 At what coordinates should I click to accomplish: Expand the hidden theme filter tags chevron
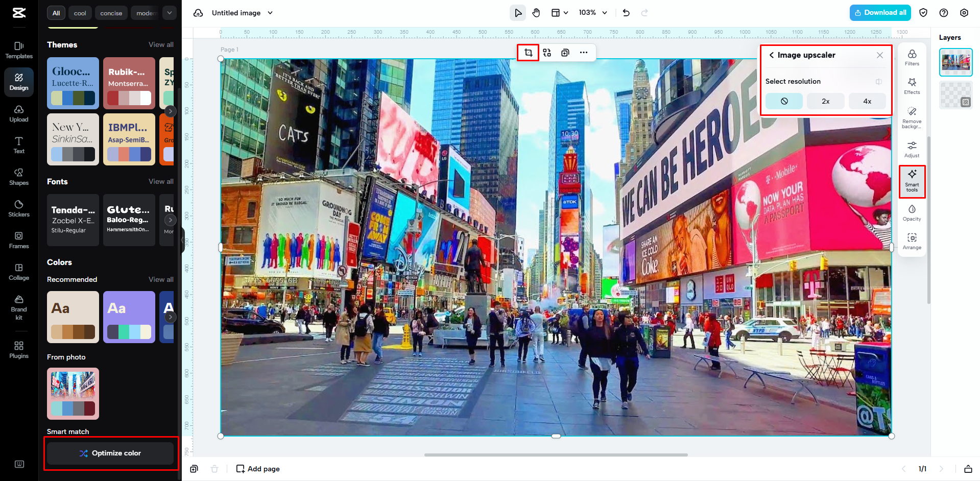pyautogui.click(x=169, y=12)
